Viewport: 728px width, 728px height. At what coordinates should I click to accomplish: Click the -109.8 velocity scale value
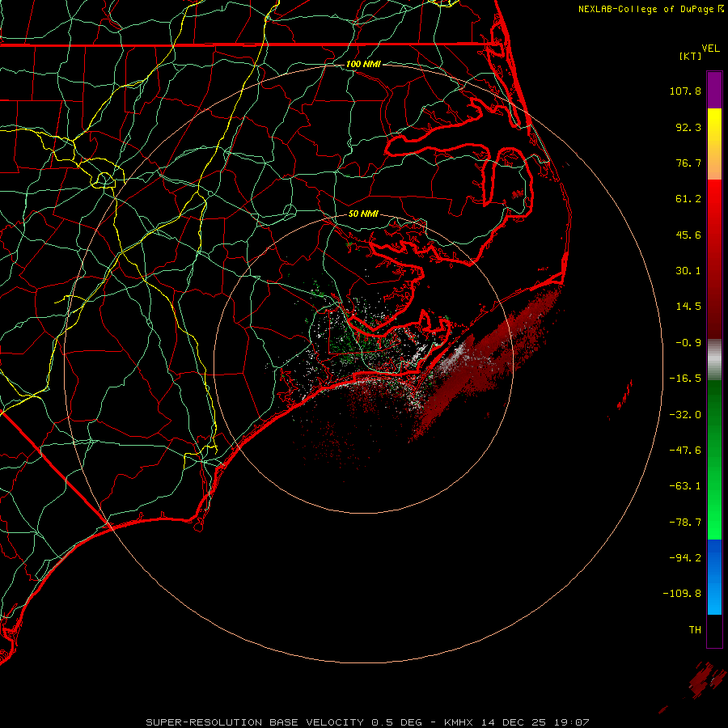pyautogui.click(x=682, y=594)
